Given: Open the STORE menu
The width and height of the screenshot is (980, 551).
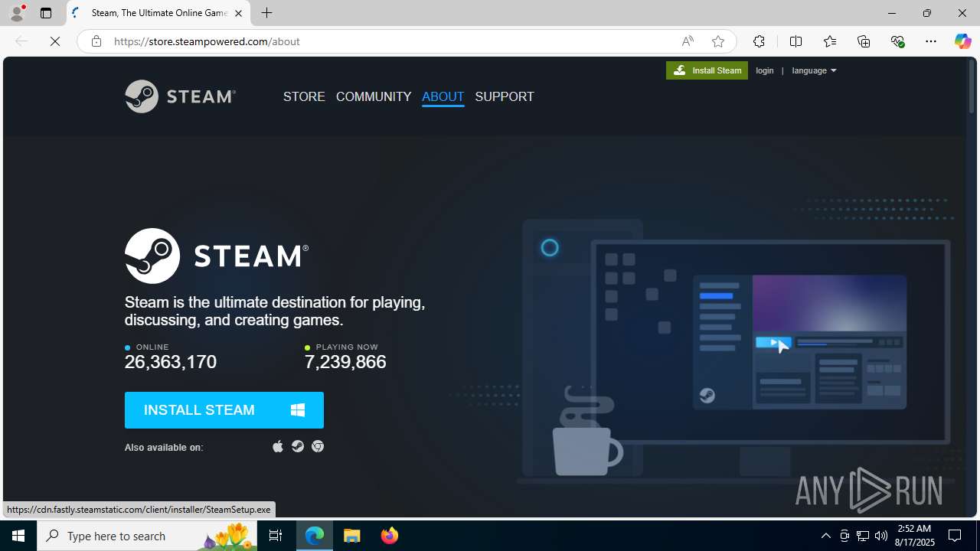Looking at the screenshot, I should coord(304,96).
